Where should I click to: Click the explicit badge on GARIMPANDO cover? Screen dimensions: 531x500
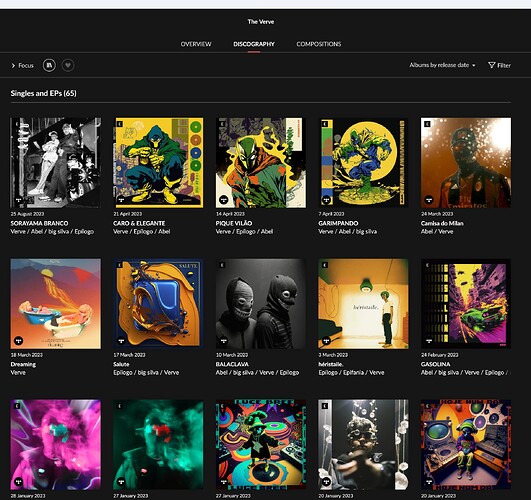click(324, 124)
